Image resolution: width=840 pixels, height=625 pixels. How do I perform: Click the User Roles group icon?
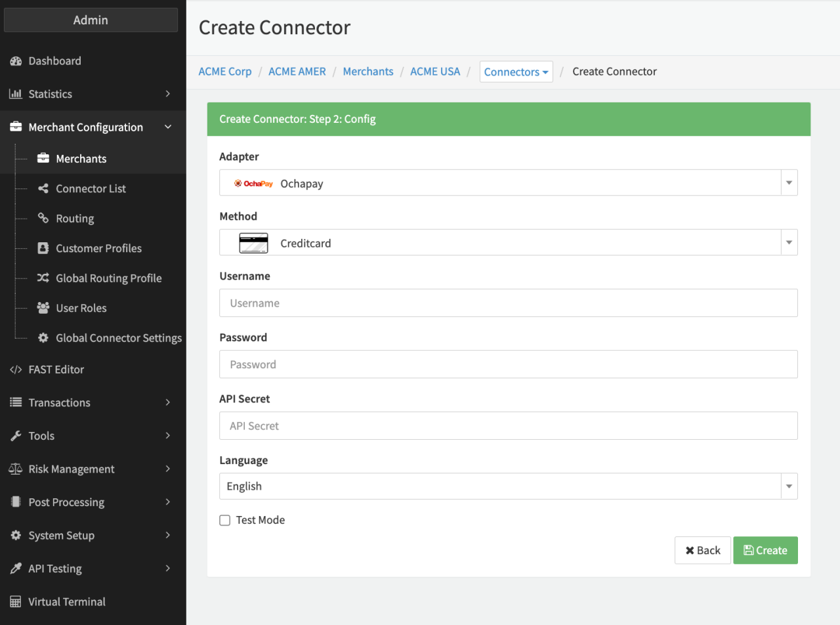pos(43,308)
